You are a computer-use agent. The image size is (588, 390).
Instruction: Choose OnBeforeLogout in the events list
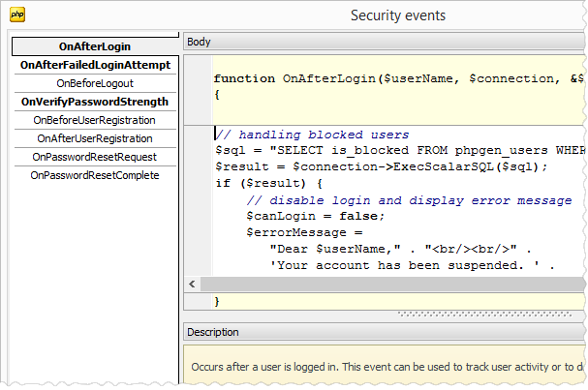coord(95,83)
